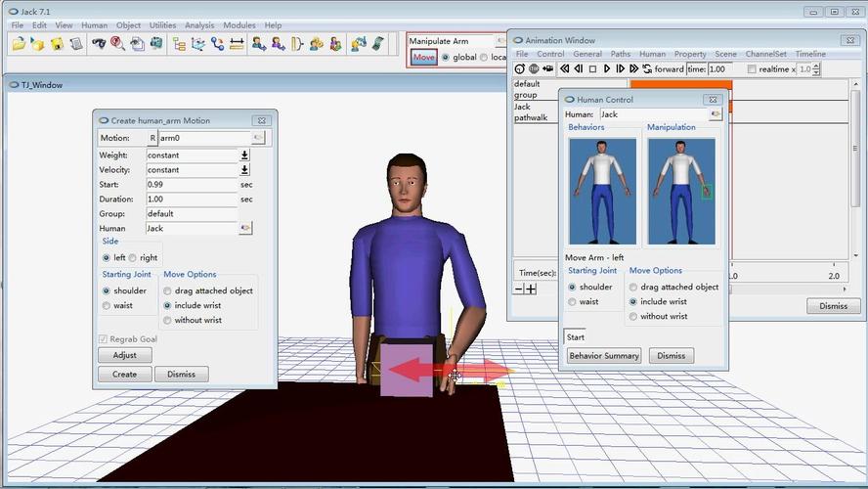Select the right side radio button

point(132,257)
